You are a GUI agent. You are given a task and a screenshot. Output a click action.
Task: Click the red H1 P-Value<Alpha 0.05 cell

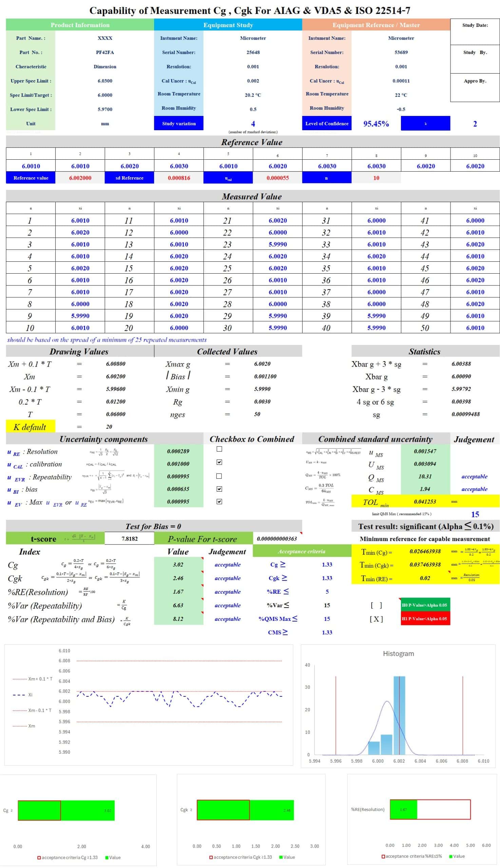click(x=425, y=618)
